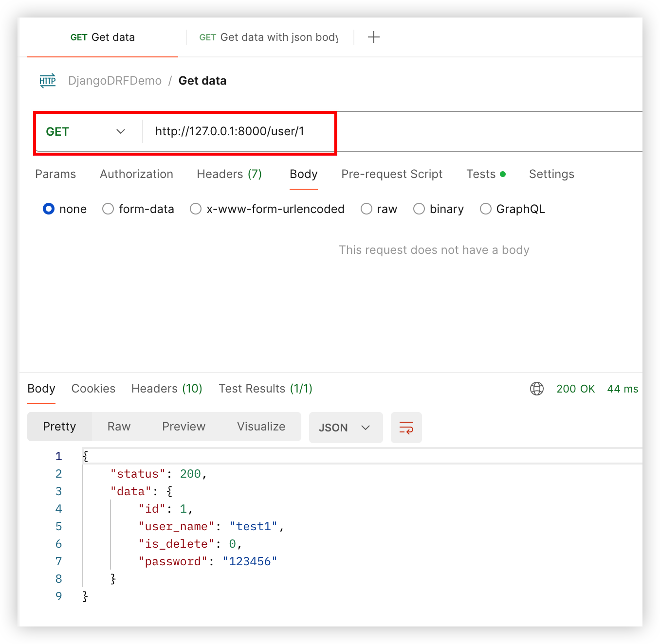Click the DjangoDRFDemo breadcrumb link
The width and height of the screenshot is (660, 644).
115,81
